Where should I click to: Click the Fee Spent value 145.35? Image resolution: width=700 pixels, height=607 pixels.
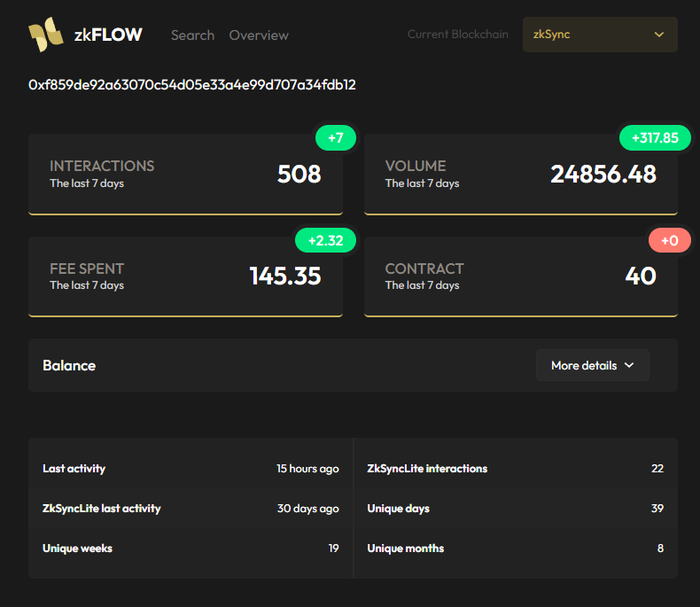coord(284,276)
